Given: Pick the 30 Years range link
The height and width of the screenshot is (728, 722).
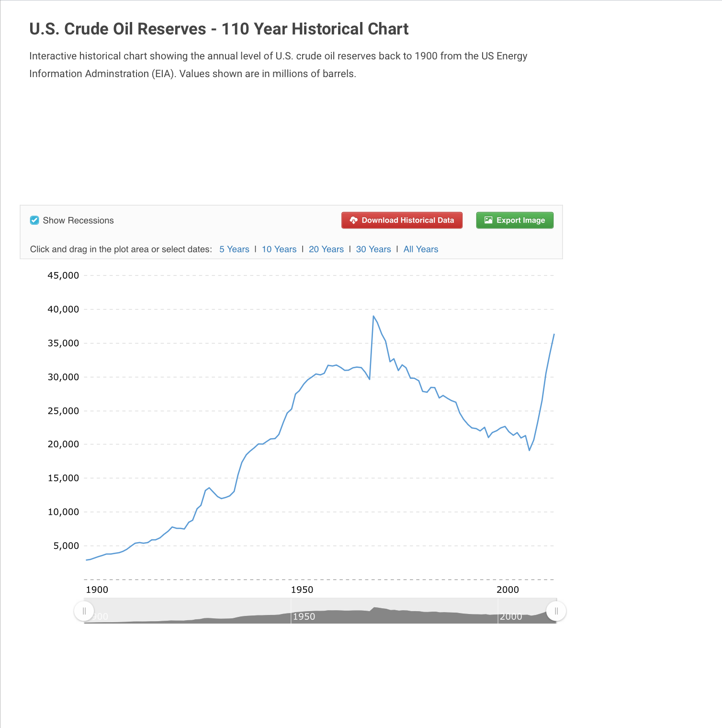Looking at the screenshot, I should pos(373,249).
